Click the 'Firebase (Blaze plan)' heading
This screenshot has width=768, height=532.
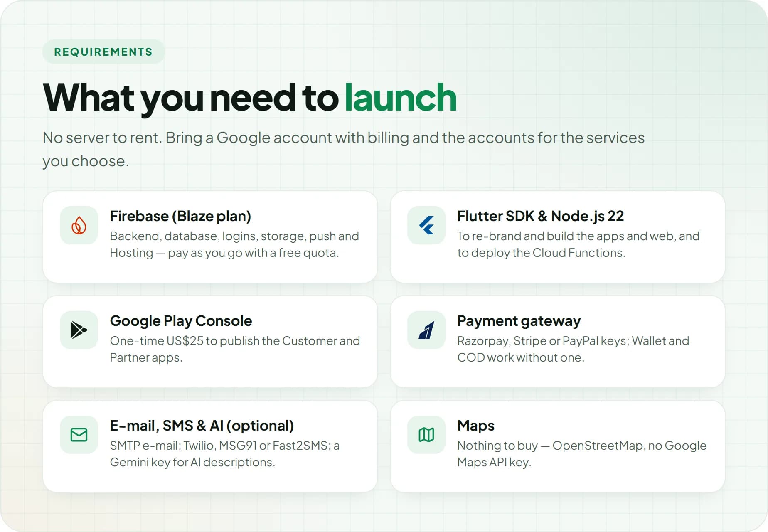pyautogui.click(x=180, y=216)
